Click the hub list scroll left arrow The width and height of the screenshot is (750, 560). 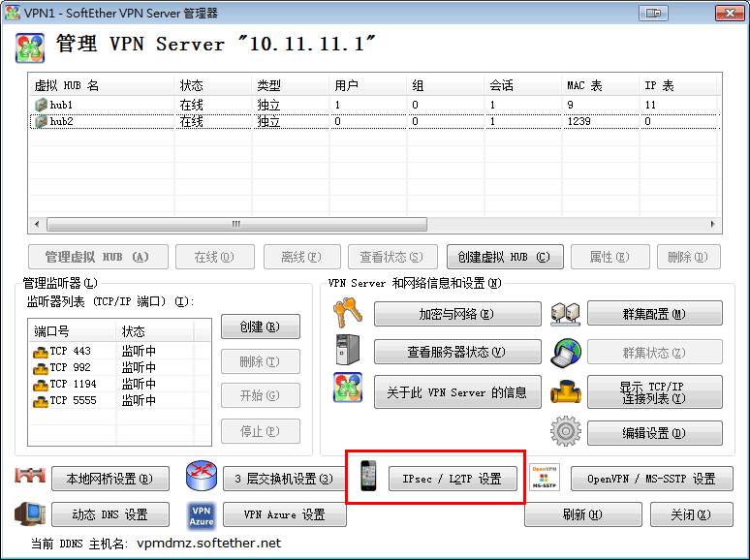pos(37,224)
